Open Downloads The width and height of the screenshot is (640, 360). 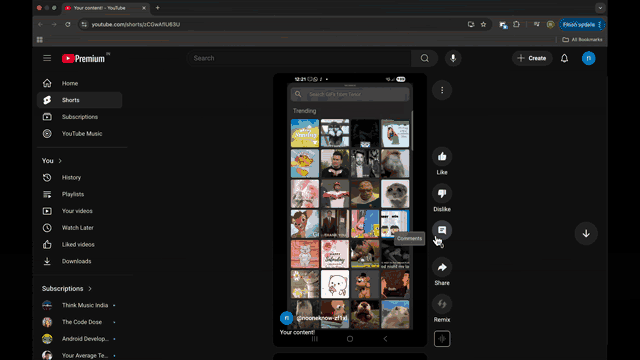point(80,261)
